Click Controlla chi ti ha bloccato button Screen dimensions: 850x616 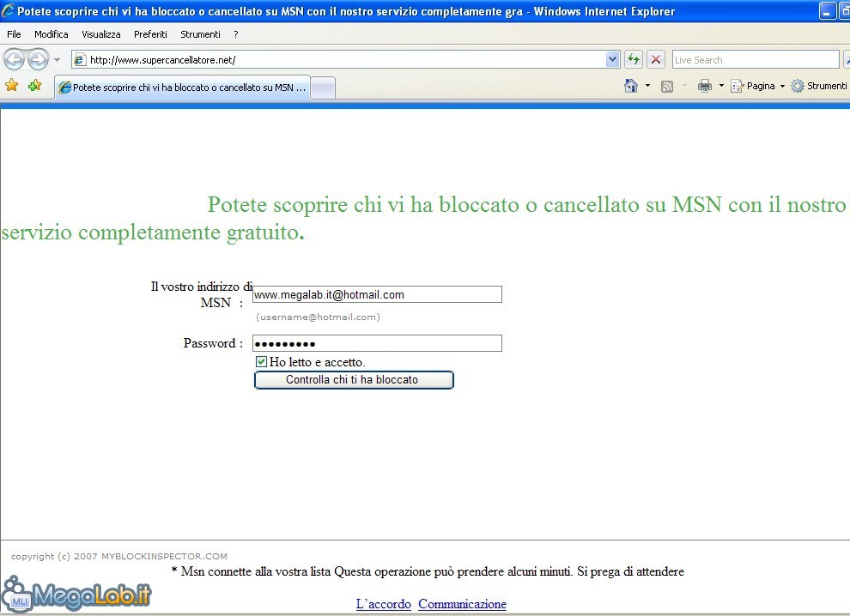click(x=354, y=380)
